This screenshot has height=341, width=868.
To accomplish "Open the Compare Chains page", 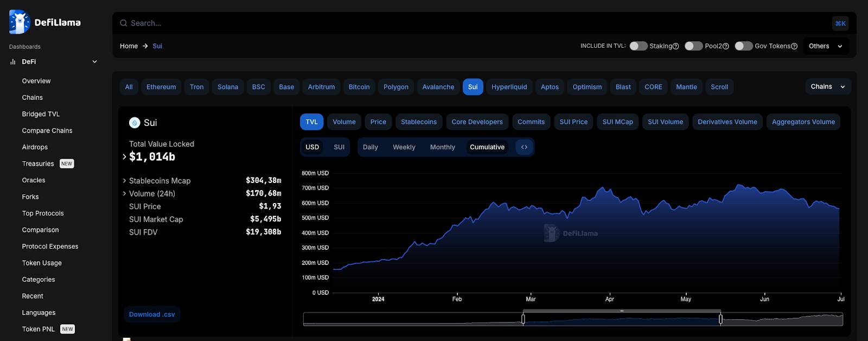I will pos(47,131).
